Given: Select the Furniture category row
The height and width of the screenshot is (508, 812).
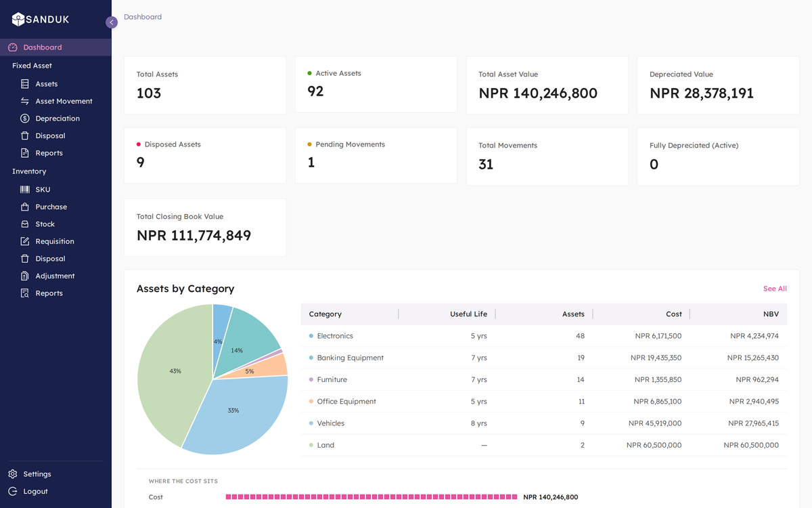Looking at the screenshot, I should click(x=544, y=379).
